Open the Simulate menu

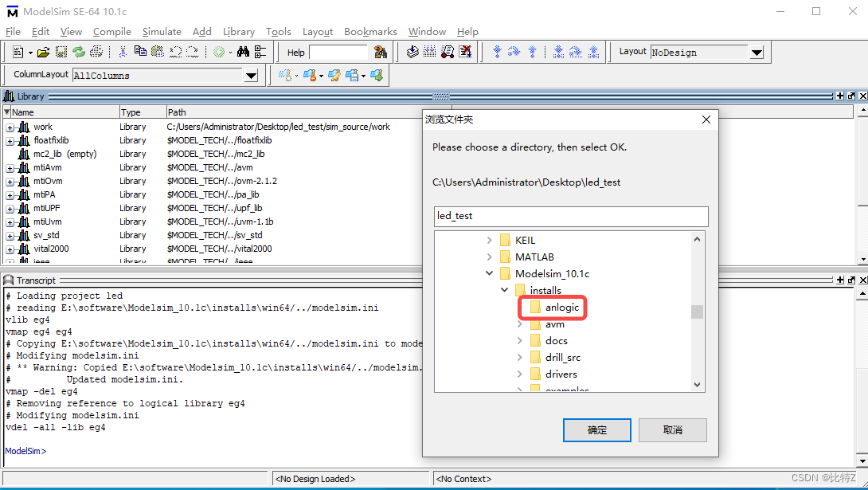pyautogui.click(x=162, y=32)
